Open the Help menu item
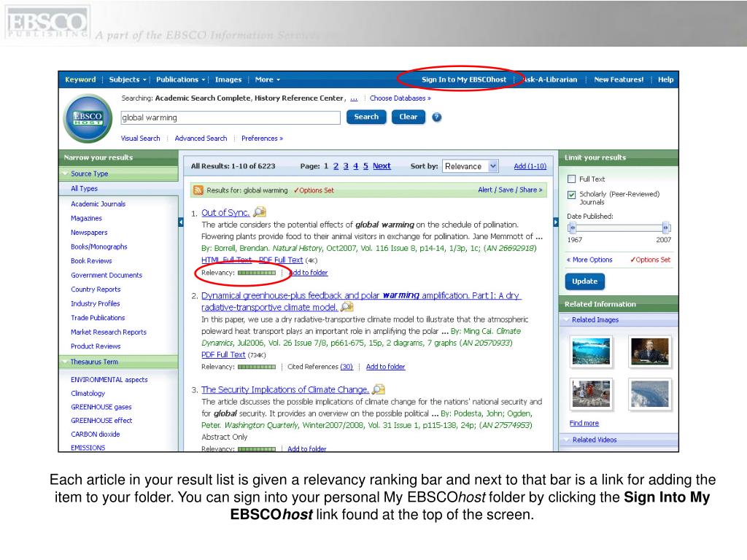This screenshot has height=560, width=747. [665, 79]
